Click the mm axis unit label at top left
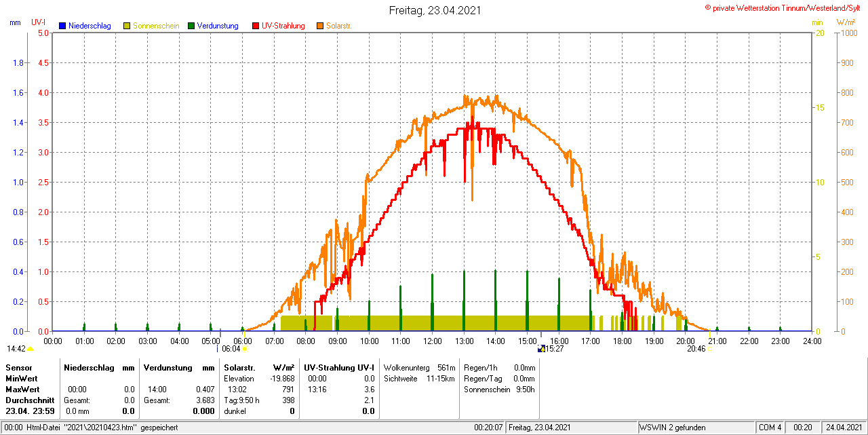The width and height of the screenshot is (868, 435). coord(15,22)
